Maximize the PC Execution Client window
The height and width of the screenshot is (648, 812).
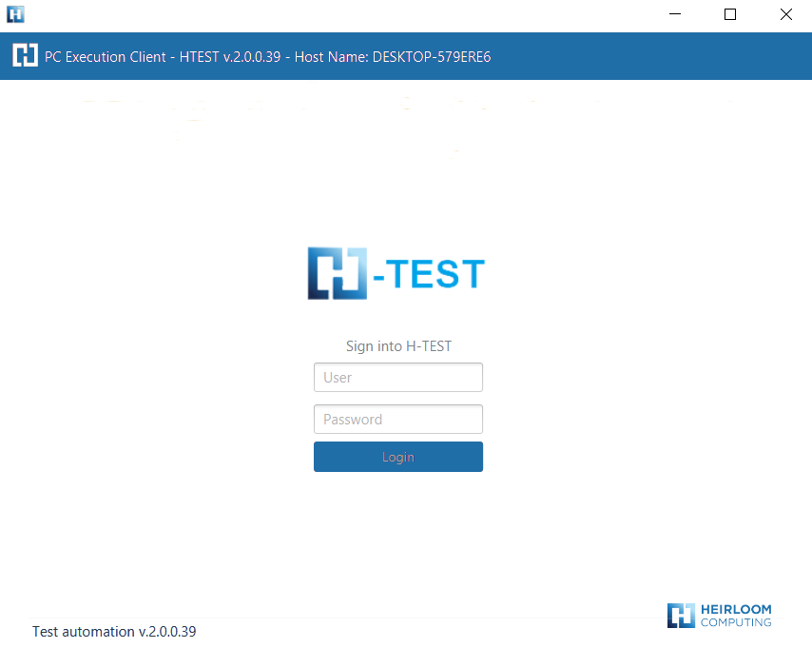coord(729,14)
